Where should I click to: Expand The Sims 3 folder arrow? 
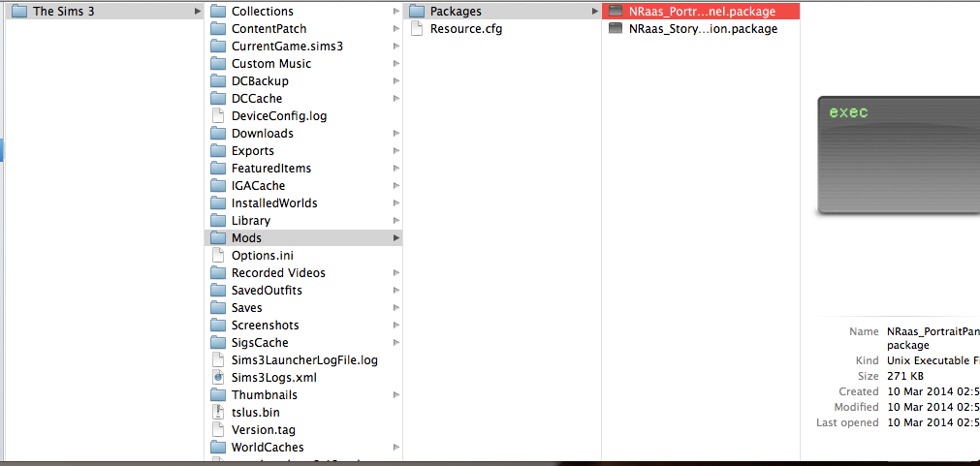point(198,12)
